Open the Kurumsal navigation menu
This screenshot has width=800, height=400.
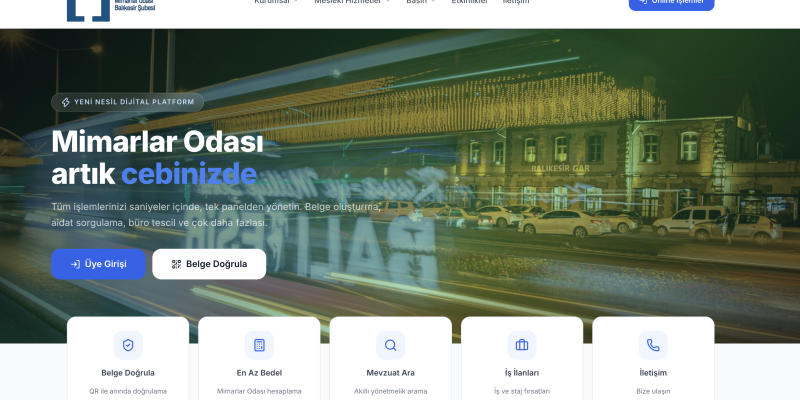(276, 2)
